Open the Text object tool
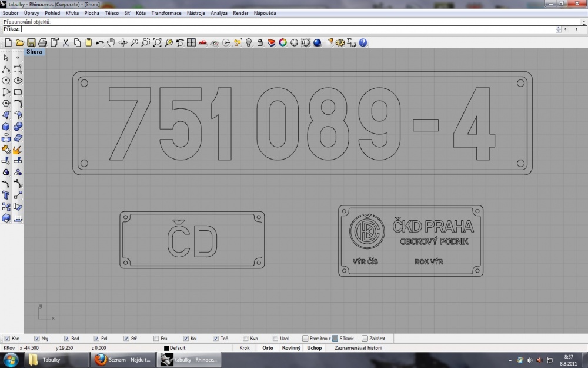Image resolution: width=588 pixels, height=368 pixels. tap(6, 195)
